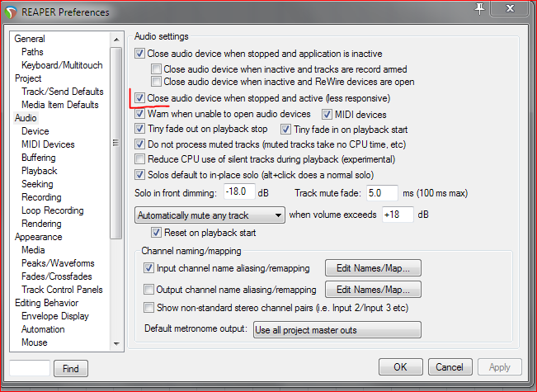Open the Track Control Panels page
537x392 pixels.
pos(62,290)
